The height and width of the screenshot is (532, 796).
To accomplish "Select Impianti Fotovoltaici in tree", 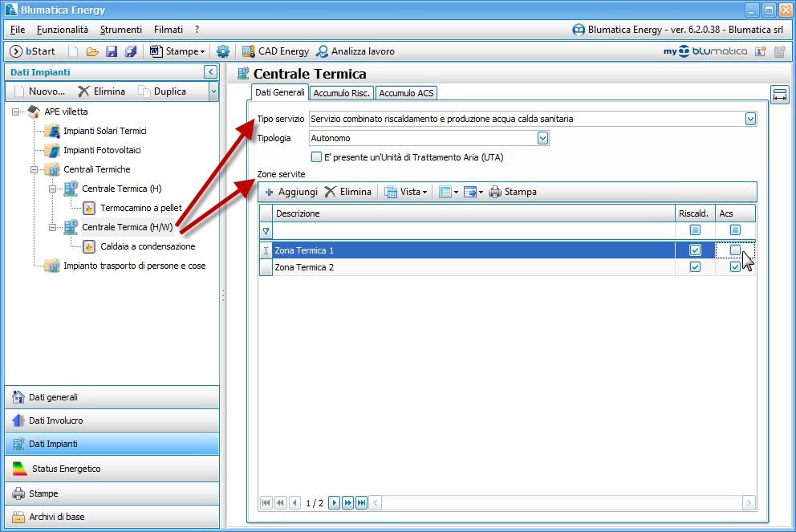I will 102,150.
